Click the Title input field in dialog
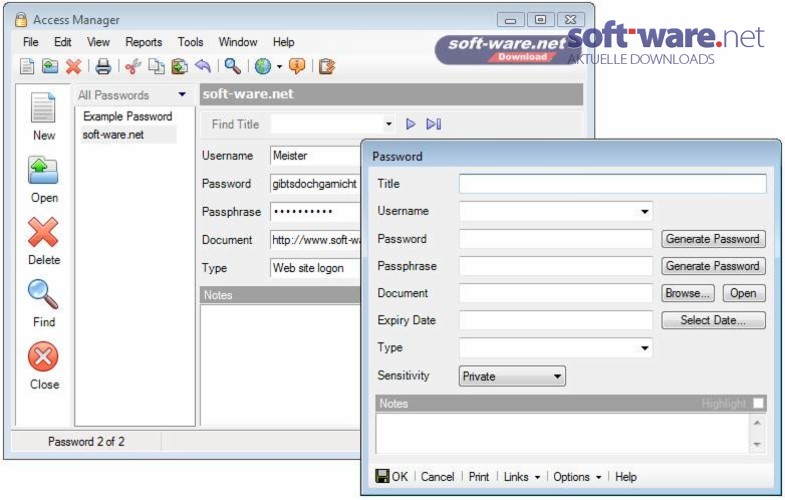 point(612,184)
